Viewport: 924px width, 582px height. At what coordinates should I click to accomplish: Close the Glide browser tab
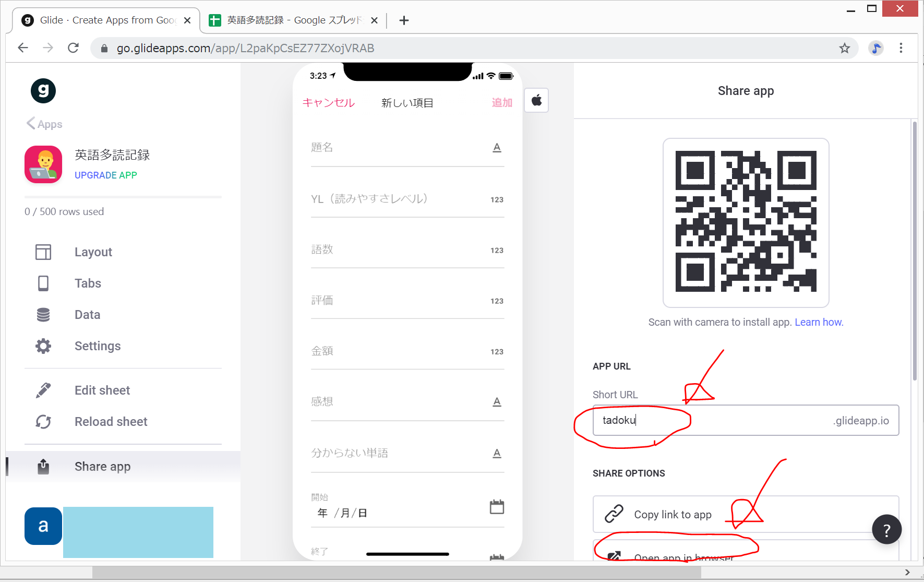click(187, 20)
